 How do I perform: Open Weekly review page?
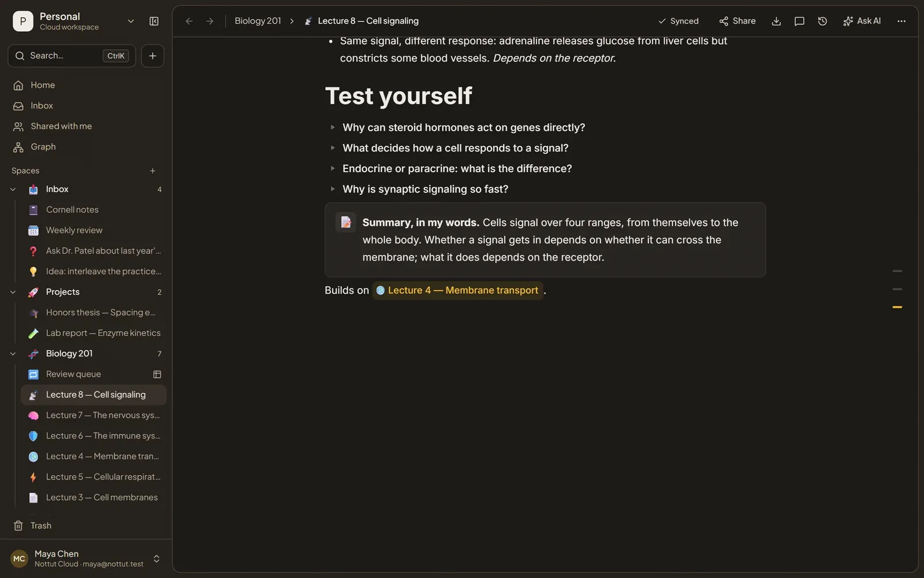(94, 231)
